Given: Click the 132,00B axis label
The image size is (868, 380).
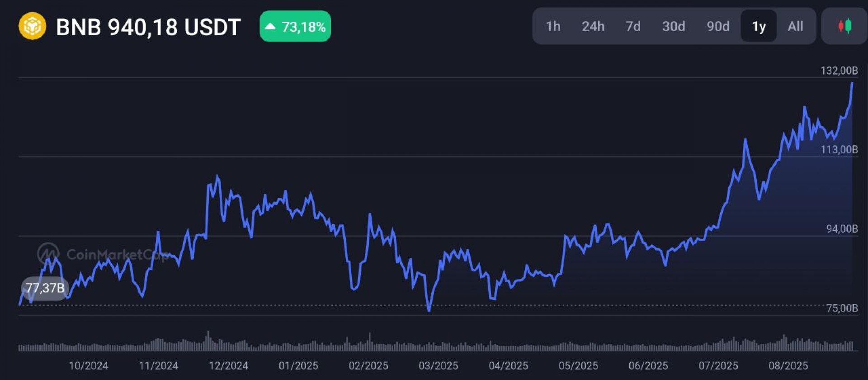Looking at the screenshot, I should [x=839, y=71].
